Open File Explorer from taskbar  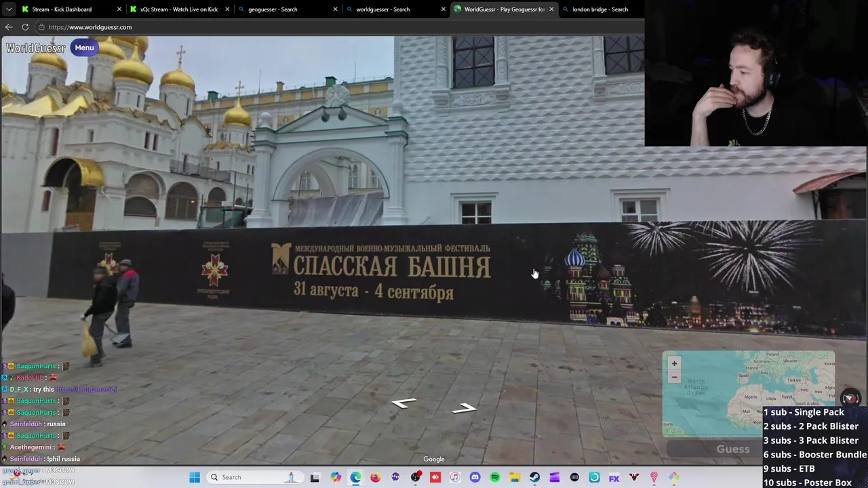coord(515,478)
